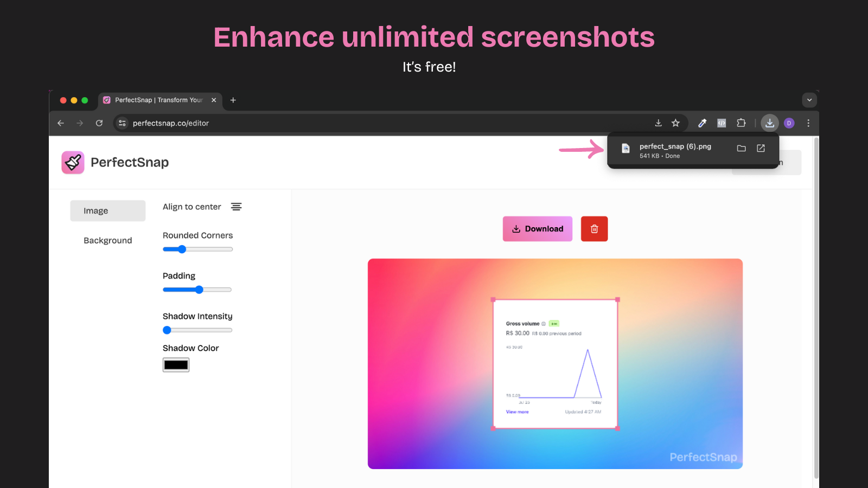Click the Align to center icon
The height and width of the screenshot is (488, 868).
237,207
